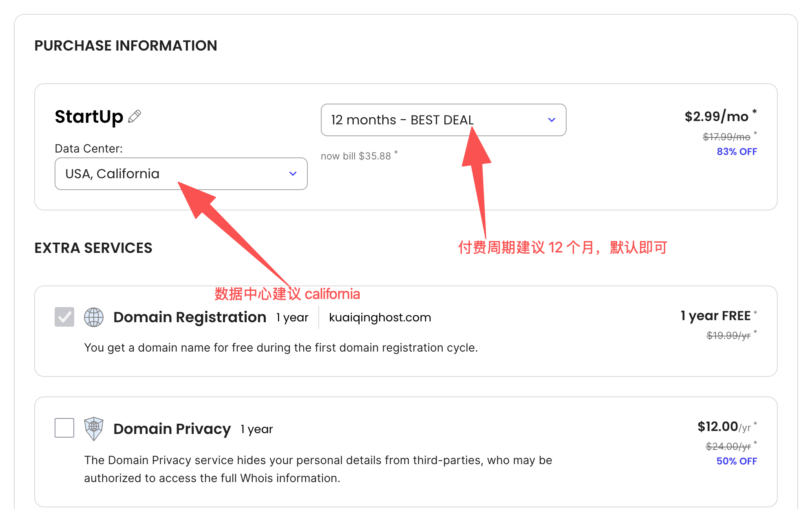Click the StartUp plan name
The height and width of the screenshot is (509, 812).
[89, 117]
